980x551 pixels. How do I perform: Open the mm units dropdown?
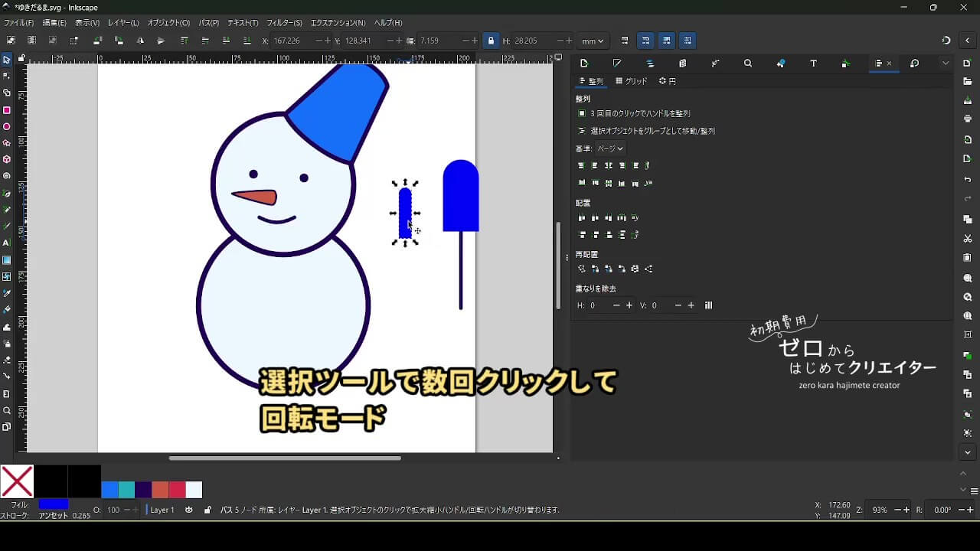click(x=592, y=41)
